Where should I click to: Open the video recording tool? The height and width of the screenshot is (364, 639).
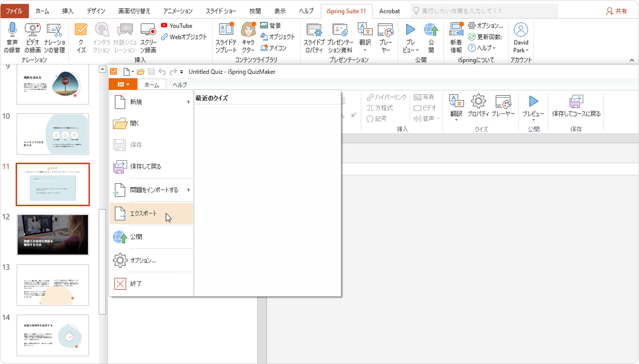[33, 31]
